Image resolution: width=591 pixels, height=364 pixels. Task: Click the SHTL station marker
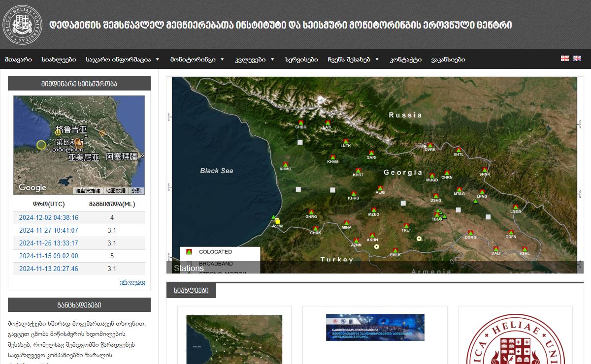click(459, 150)
